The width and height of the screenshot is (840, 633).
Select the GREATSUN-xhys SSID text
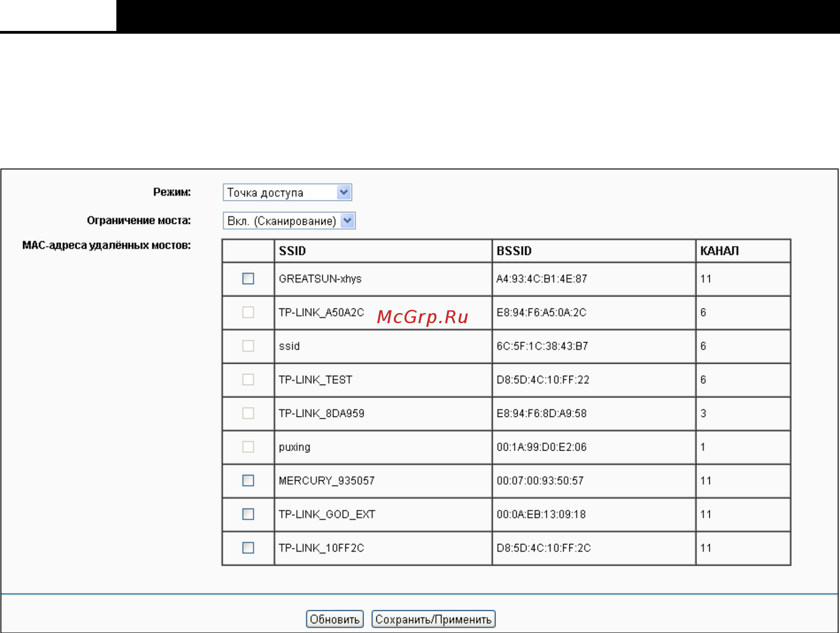point(320,279)
